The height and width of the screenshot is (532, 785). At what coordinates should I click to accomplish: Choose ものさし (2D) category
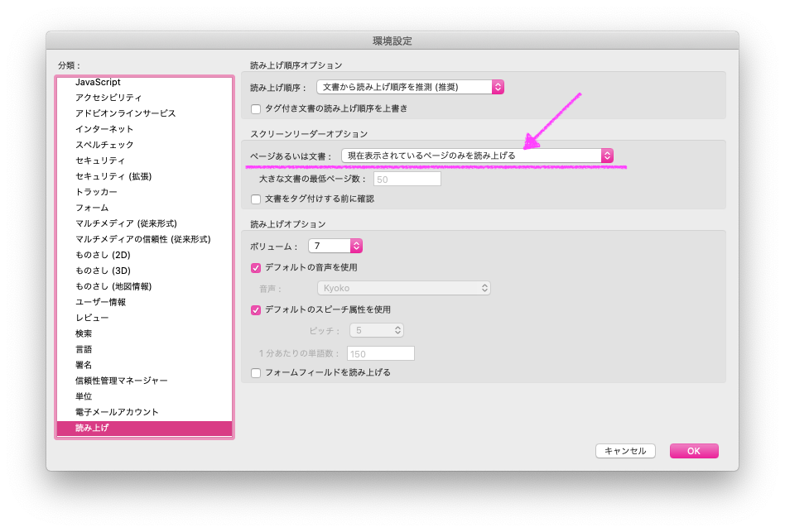pyautogui.click(x=144, y=255)
